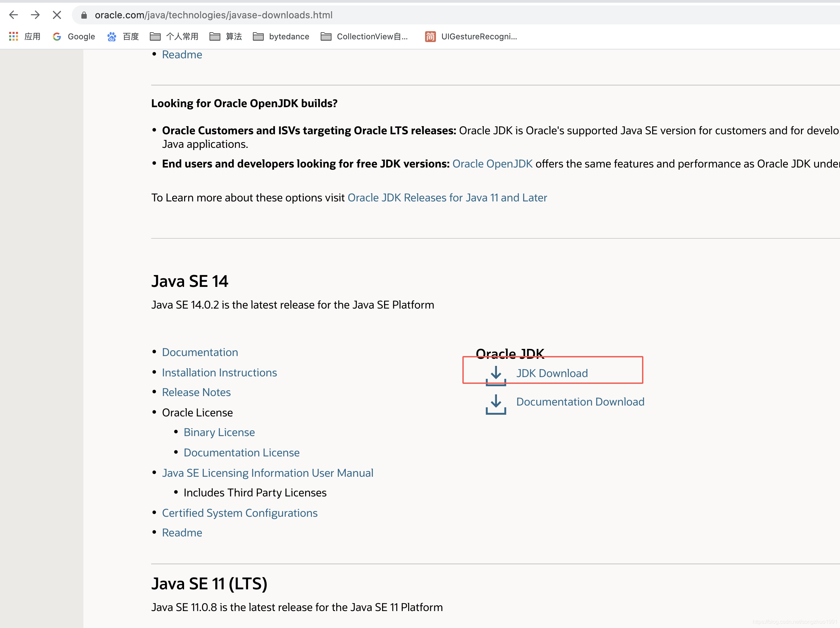Viewport: 840px width, 628px height.
Task: Open the Binary License link
Action: pos(219,432)
